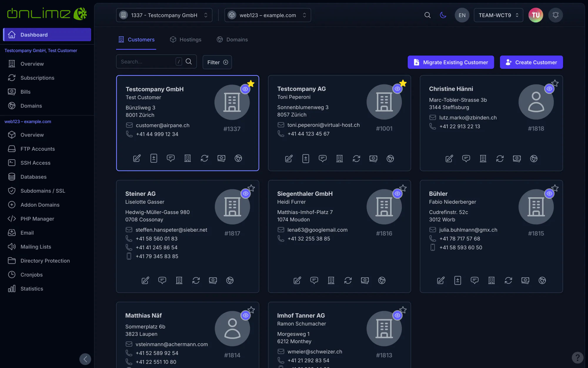Open building icon on Steiner AG card
The image size is (588, 368).
click(x=179, y=280)
